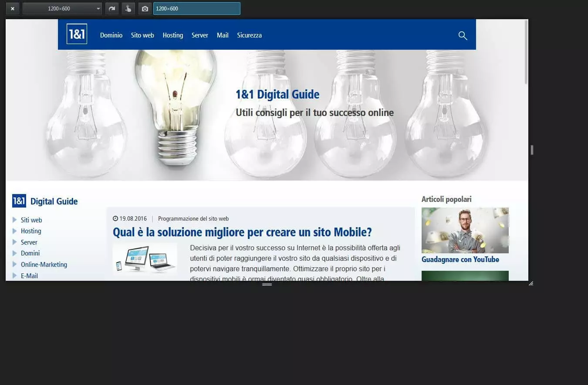
Task: Open Online-Marketing category in sidebar
Action: 44,265
